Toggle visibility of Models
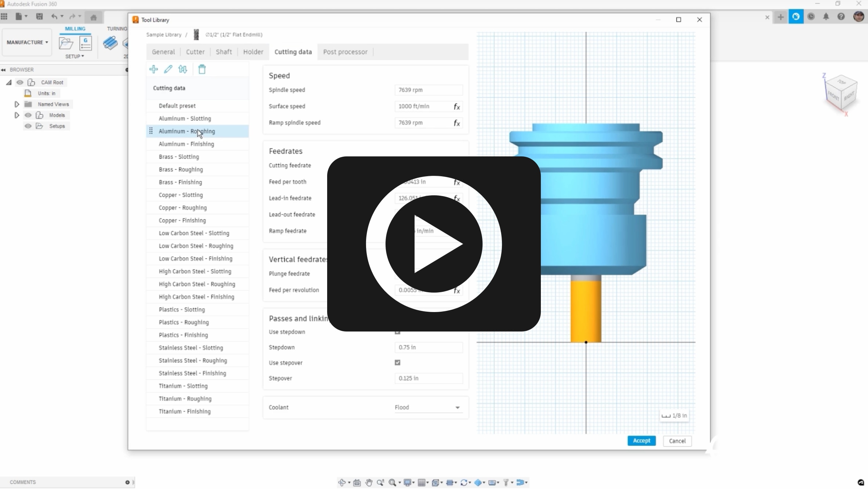 coord(28,115)
